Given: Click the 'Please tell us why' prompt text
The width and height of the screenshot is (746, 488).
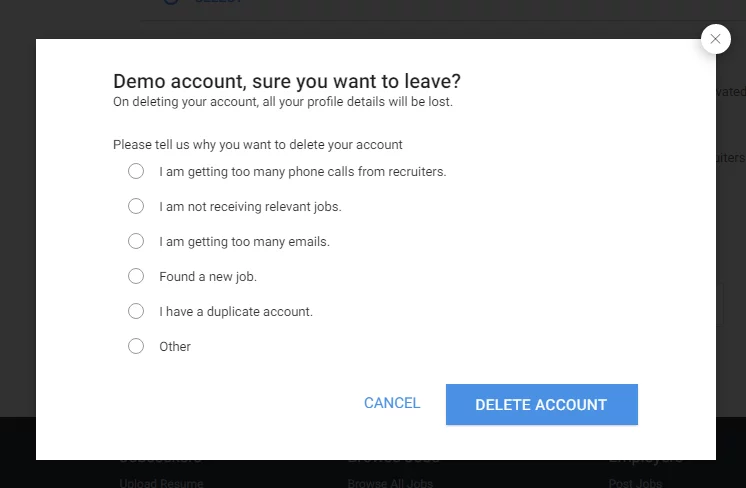Looking at the screenshot, I should 258,145.
